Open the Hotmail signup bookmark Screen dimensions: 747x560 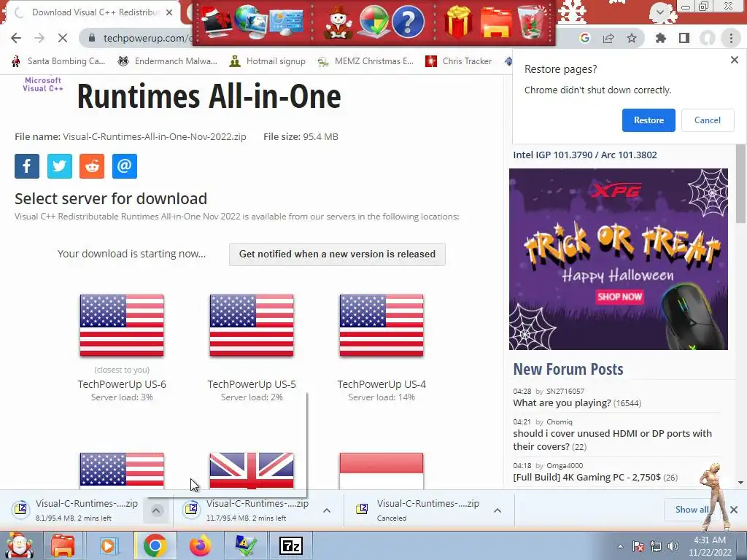pos(268,61)
